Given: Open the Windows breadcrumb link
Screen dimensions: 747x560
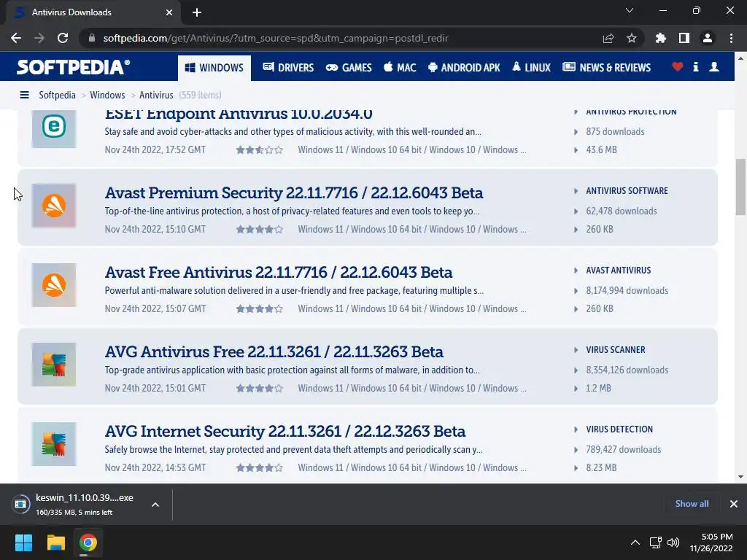Looking at the screenshot, I should (108, 96).
